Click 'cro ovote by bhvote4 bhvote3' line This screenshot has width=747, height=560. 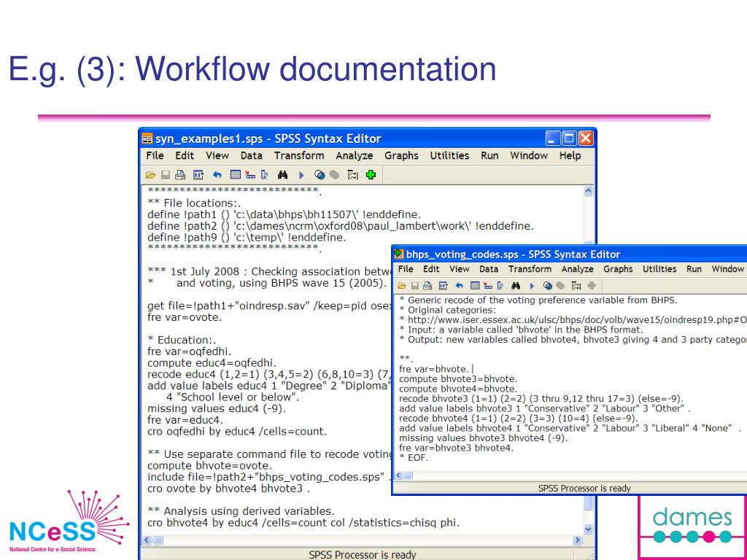tap(228, 489)
